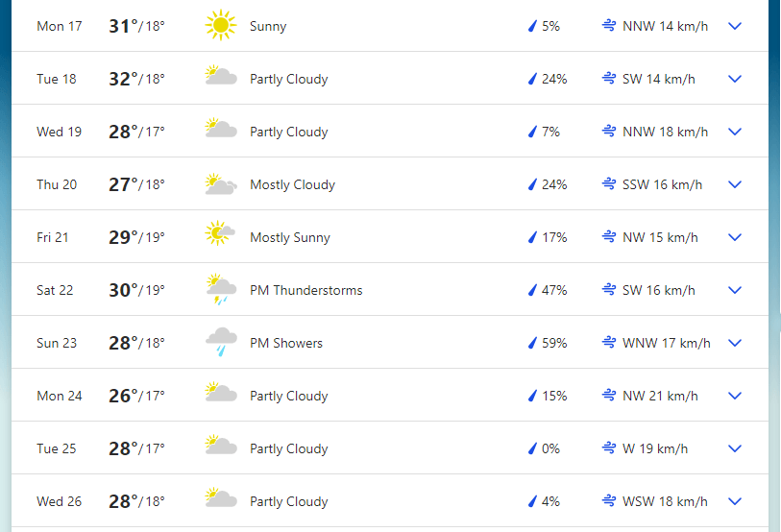Click the thunderstorm icon for Sat 22
Screen dimensions: 781x532
pos(221,289)
